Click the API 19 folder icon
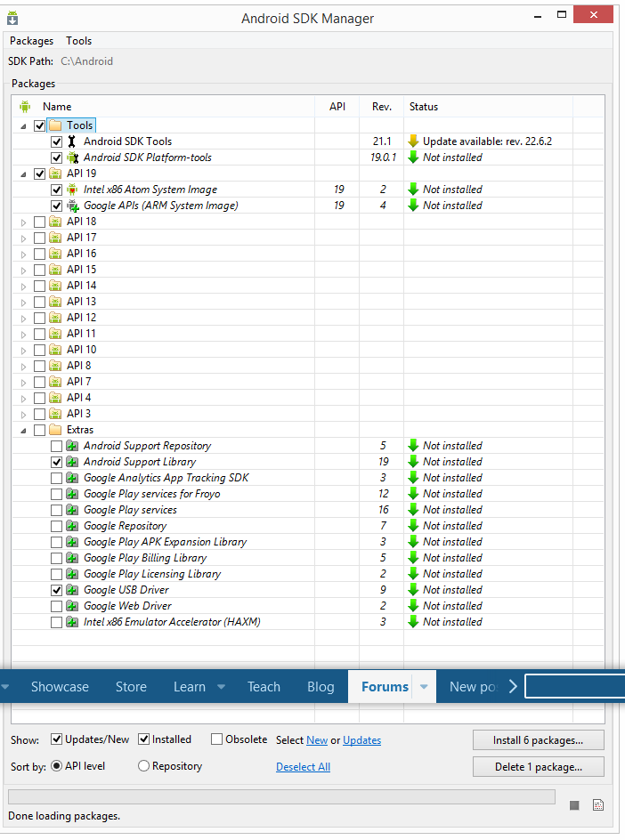The width and height of the screenshot is (625, 840). [55, 174]
